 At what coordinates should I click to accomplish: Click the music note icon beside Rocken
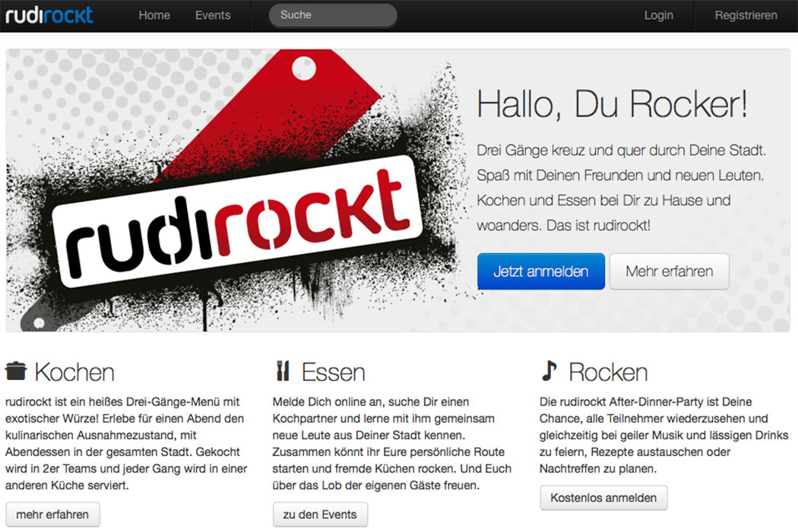[549, 371]
